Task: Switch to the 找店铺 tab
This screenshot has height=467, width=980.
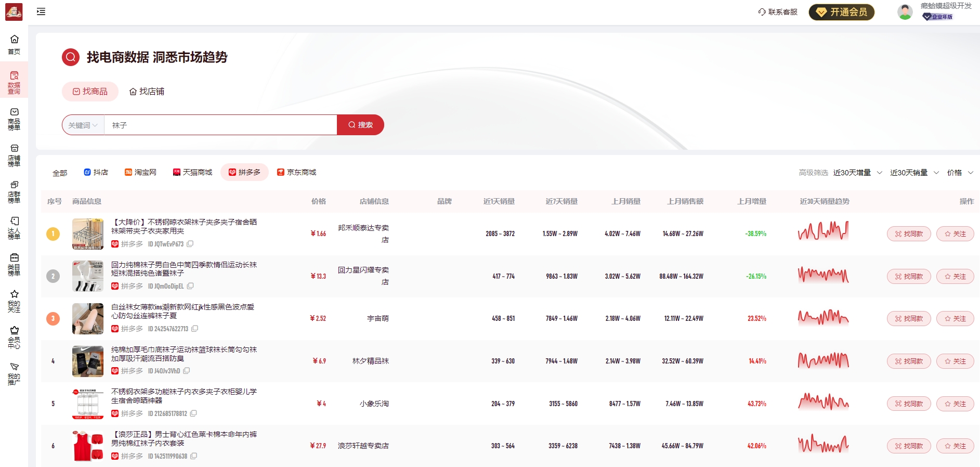Action: pyautogui.click(x=147, y=92)
